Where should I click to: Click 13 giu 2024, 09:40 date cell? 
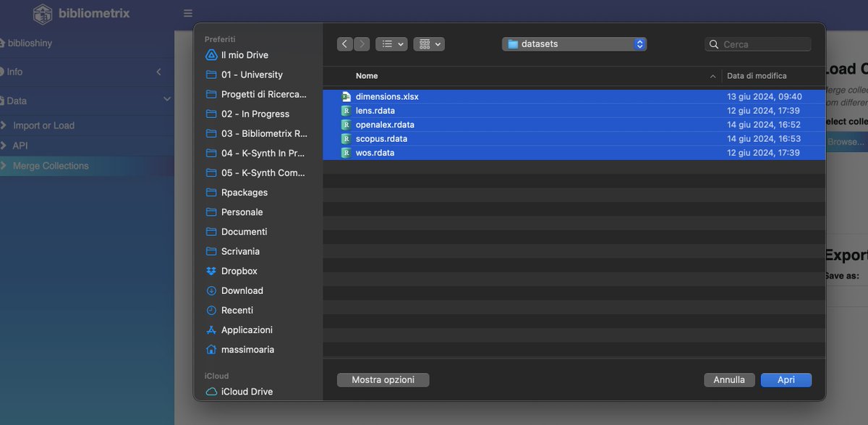coord(765,96)
